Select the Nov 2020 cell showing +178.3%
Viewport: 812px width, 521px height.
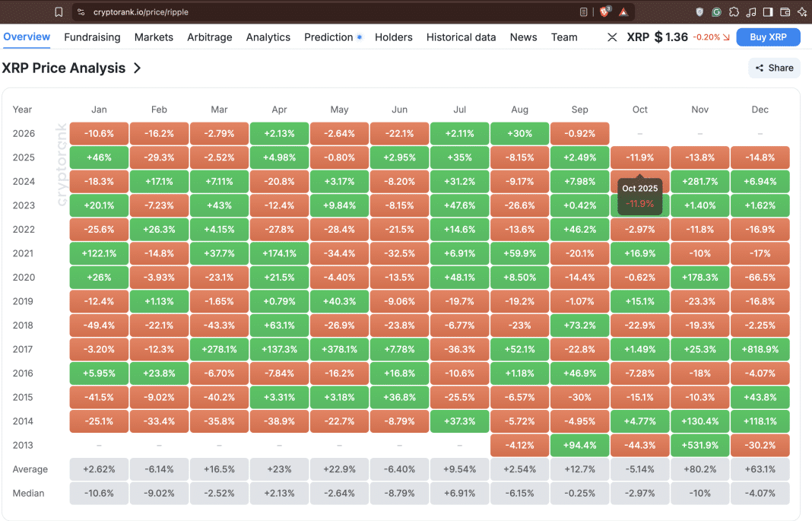coord(699,278)
